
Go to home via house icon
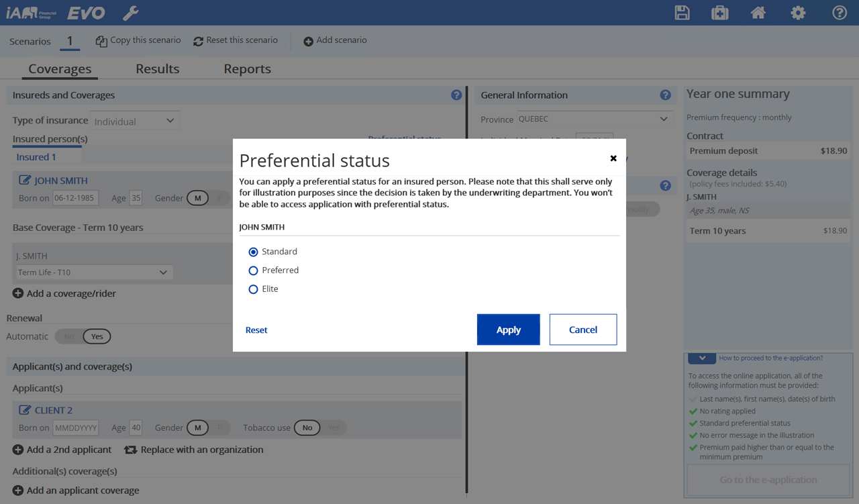pos(758,13)
